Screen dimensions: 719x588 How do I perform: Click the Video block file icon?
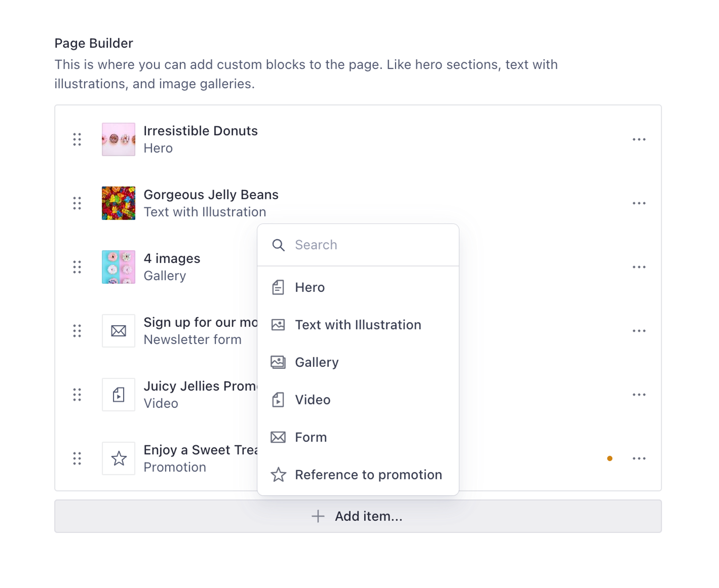[119, 395]
